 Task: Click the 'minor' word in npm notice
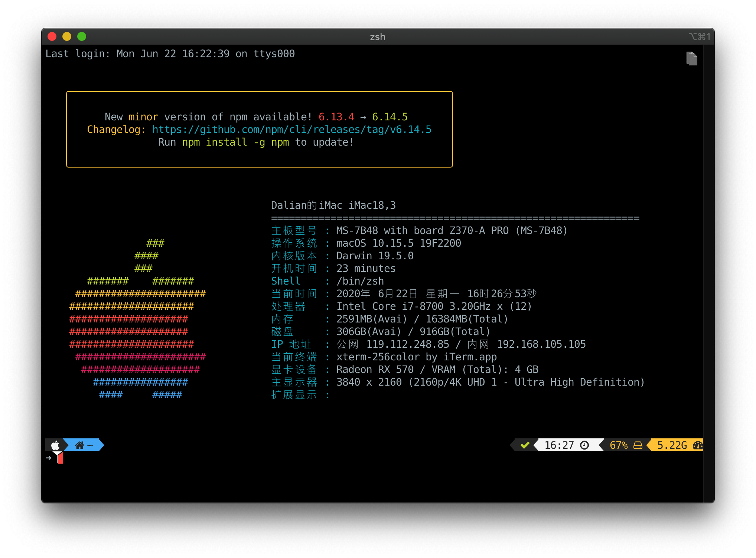click(143, 117)
